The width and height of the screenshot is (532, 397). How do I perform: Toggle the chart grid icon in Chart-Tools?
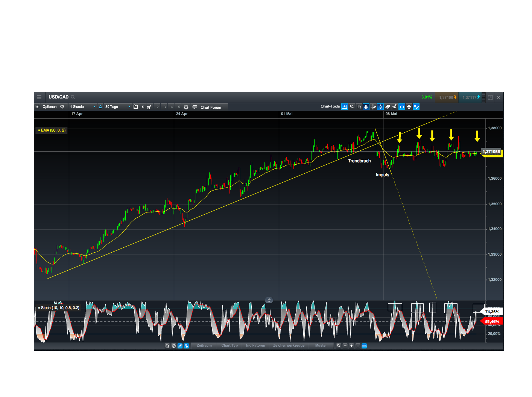tap(366, 107)
